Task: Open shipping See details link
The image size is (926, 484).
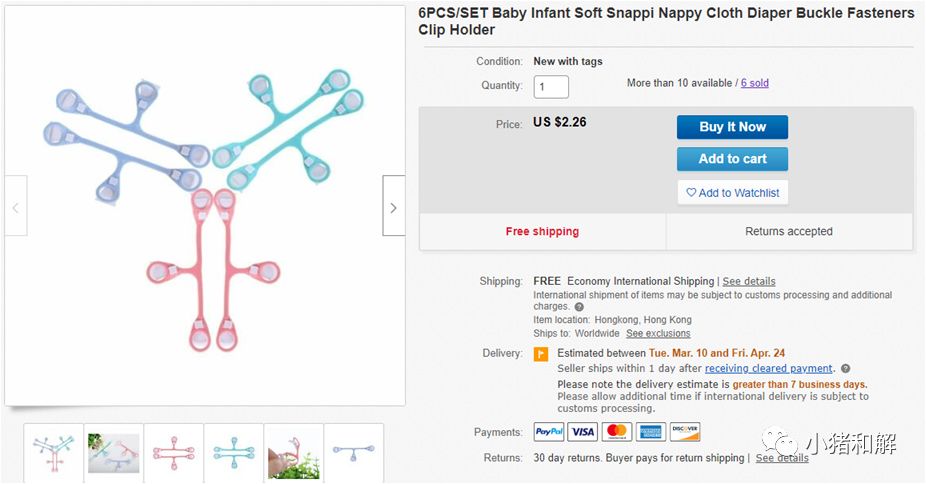Action: click(x=749, y=281)
